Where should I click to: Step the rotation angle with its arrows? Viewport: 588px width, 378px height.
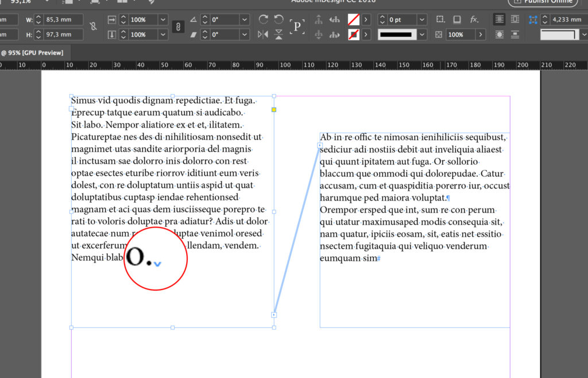(205, 20)
